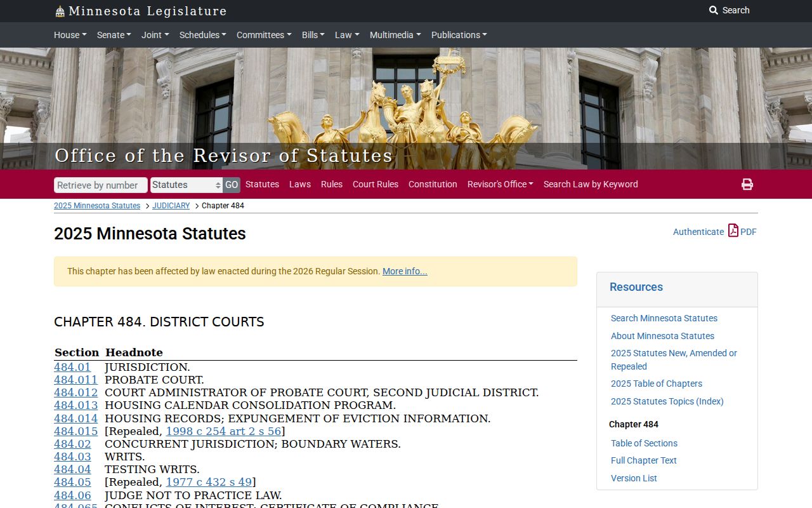Open the More info link
This screenshot has width=812, height=508.
click(405, 271)
